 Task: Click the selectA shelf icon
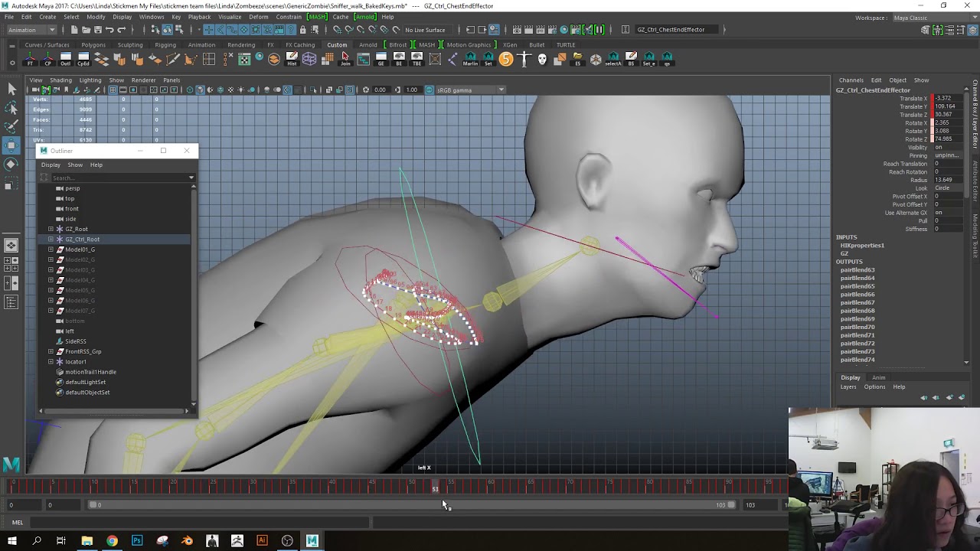pyautogui.click(x=612, y=59)
